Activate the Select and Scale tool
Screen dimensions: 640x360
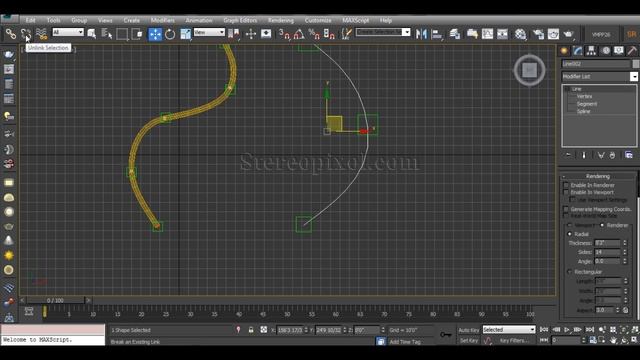[x=185, y=34]
